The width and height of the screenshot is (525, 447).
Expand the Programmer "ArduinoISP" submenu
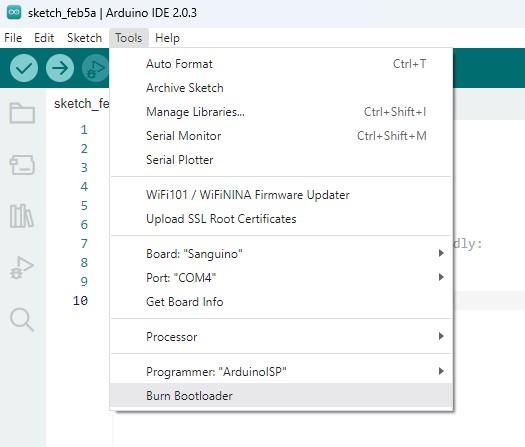282,371
